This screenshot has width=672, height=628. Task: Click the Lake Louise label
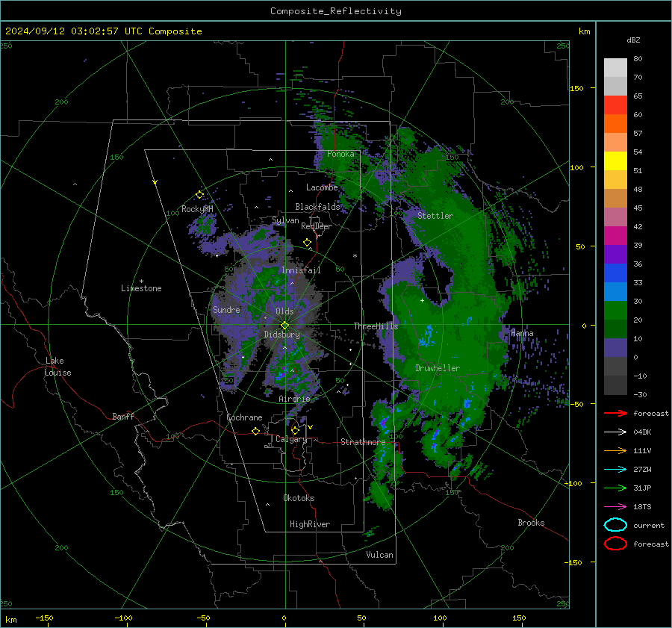(x=58, y=367)
